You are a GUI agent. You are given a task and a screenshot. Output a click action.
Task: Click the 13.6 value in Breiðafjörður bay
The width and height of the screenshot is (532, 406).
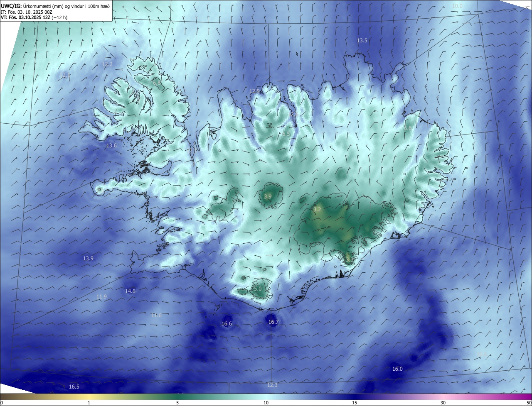(x=111, y=145)
